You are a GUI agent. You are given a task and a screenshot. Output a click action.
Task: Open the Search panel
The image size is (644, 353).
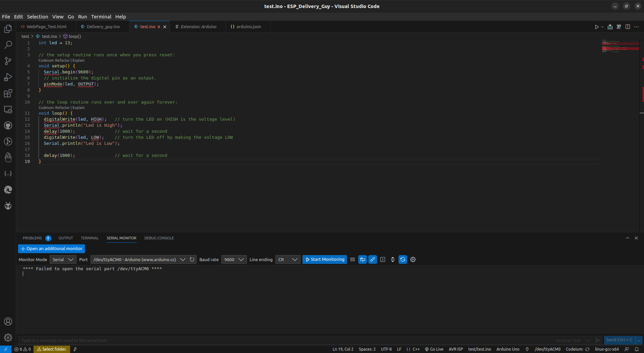click(x=8, y=45)
